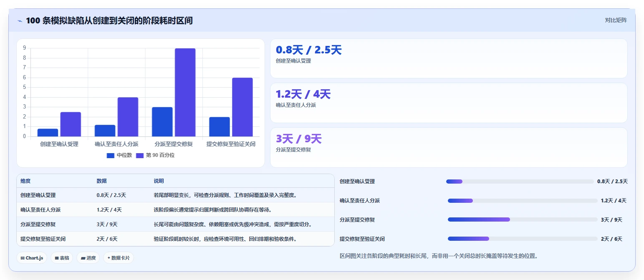
Task: Click the 中位数 bar for 提交修复至验证关闭
Action: click(220, 127)
